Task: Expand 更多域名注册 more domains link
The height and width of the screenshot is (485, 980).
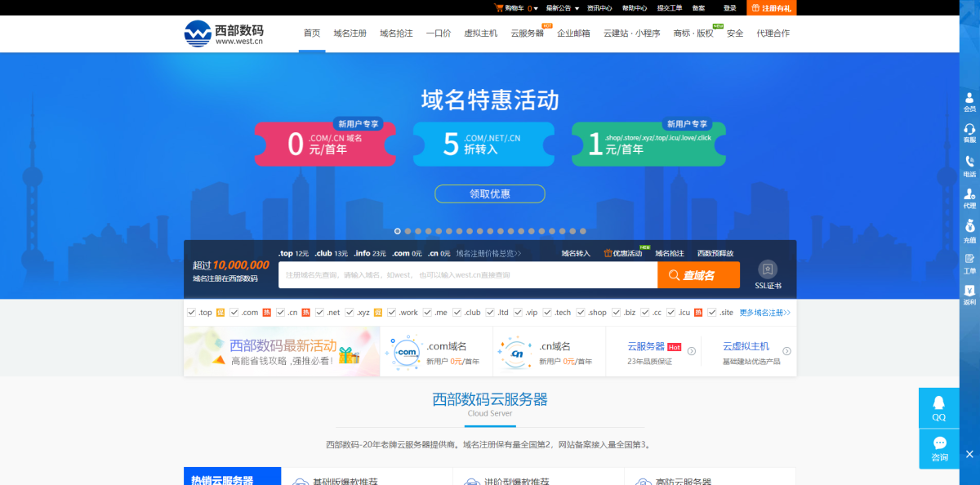Action: 764,312
